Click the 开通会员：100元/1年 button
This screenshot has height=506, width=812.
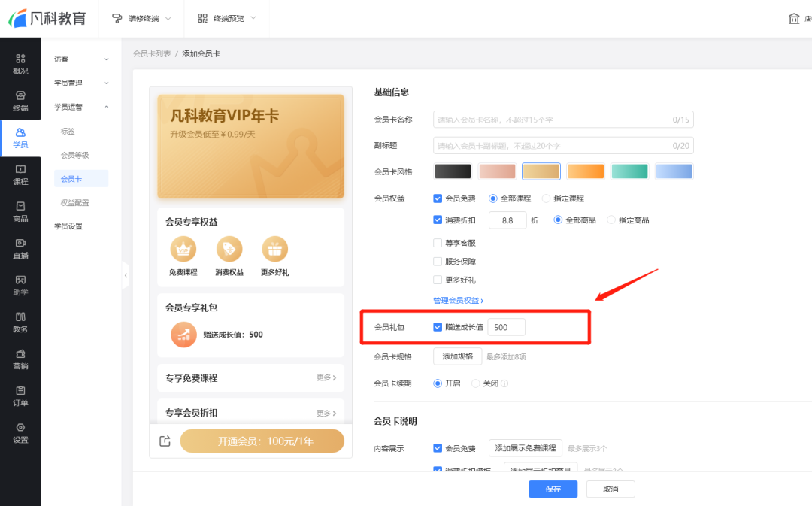(x=262, y=441)
